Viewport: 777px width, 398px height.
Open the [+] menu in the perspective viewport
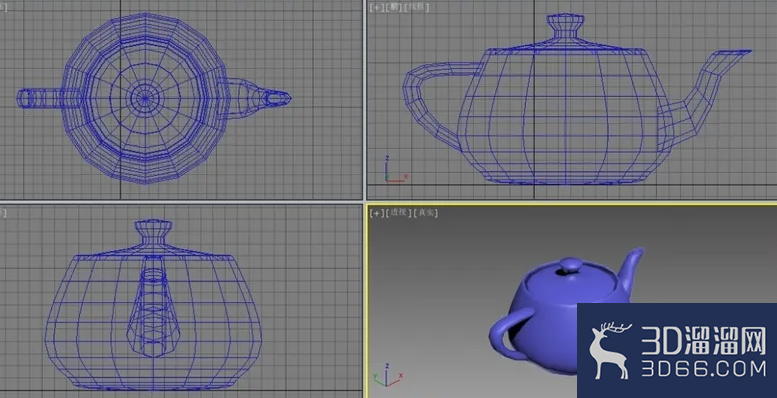[377, 213]
